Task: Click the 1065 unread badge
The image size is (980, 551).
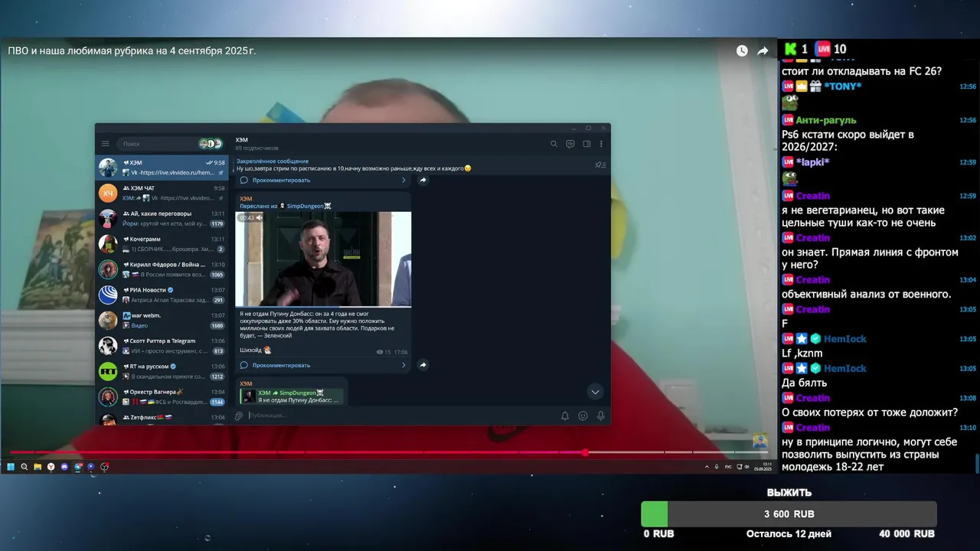Action: point(217,275)
